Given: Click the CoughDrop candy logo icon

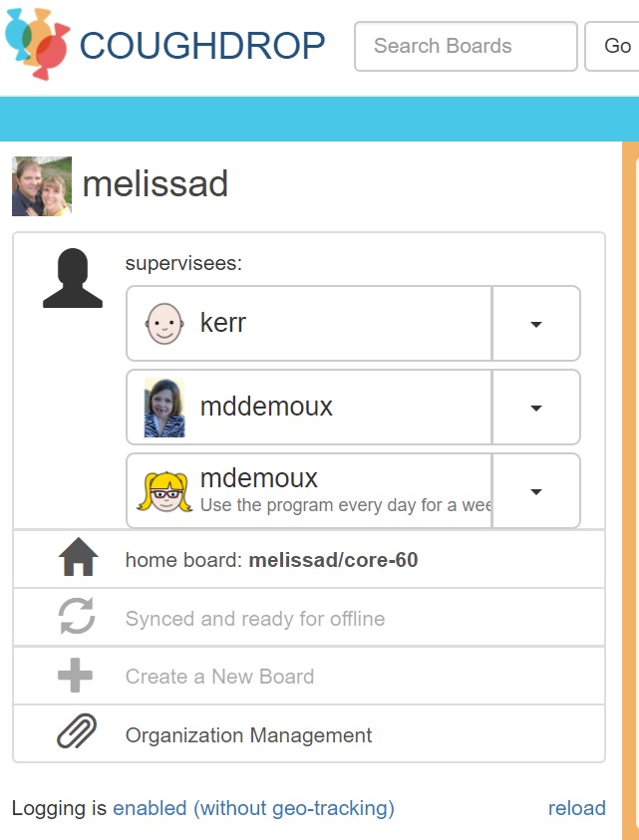Looking at the screenshot, I should (37, 44).
